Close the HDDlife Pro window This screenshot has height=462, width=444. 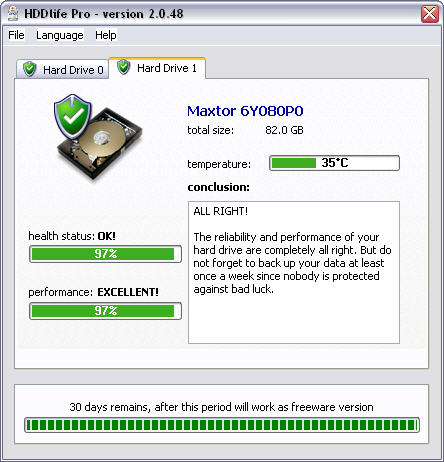(x=430, y=14)
